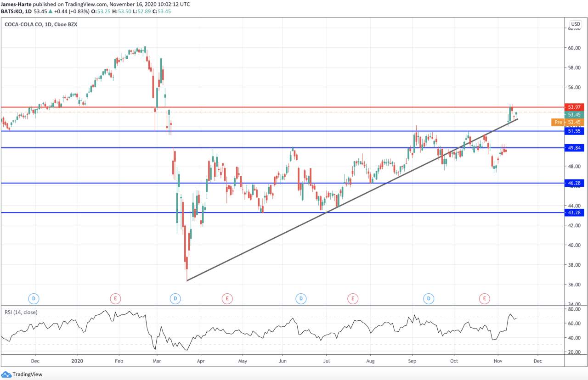This screenshot has width=588, height=380.
Task: Click the 40.00 price axis label
Action: 574,245
